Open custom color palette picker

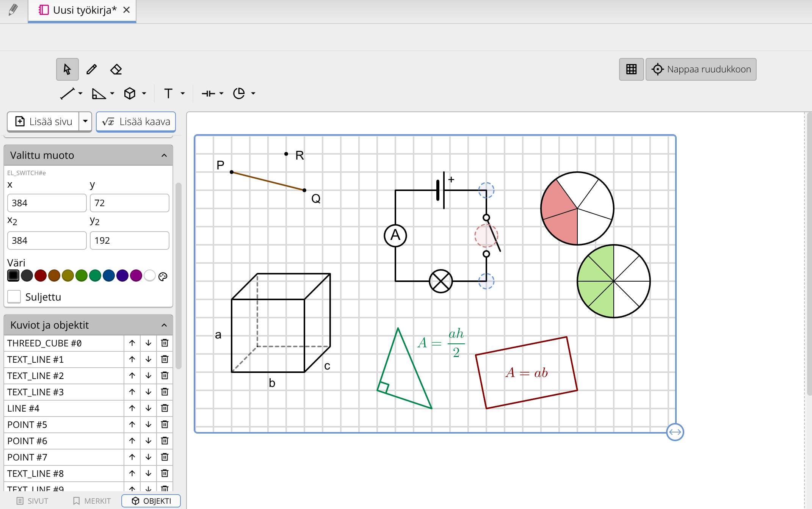tap(163, 277)
